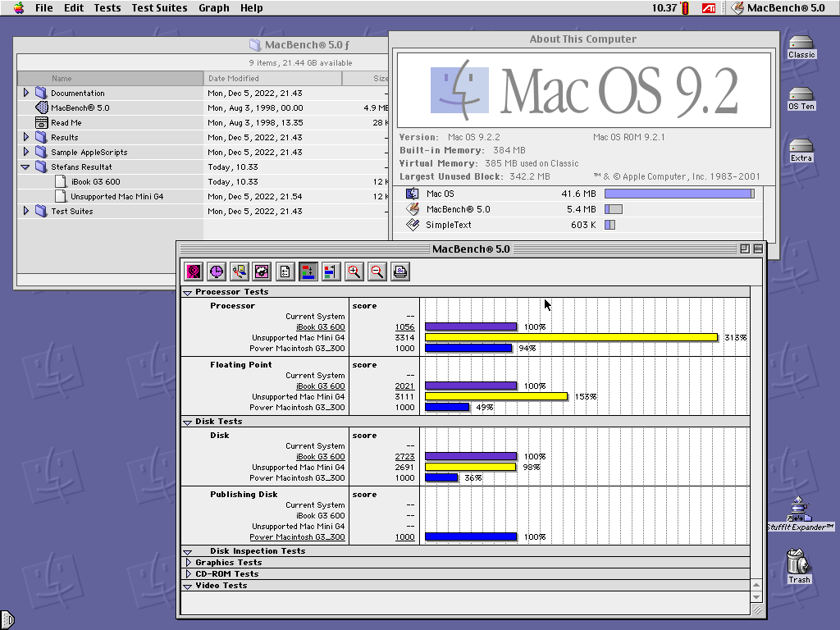840x630 pixels.
Task: Click underlined Power Macintosh G3_300 under Publishing Disk
Action: click(297, 536)
